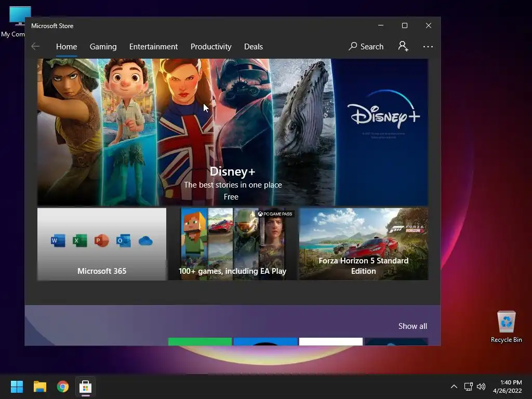
Task: Expand the hidden system tray icons
Action: 454,387
